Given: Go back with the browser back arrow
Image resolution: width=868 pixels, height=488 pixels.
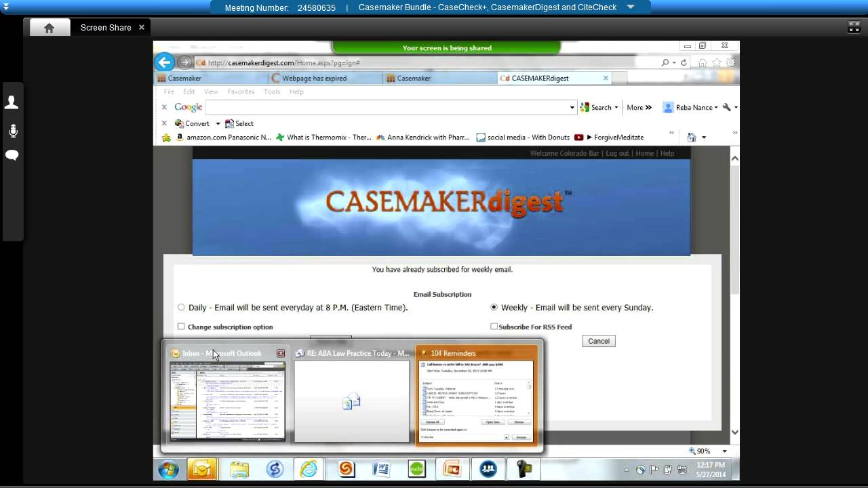Looking at the screenshot, I should 164,62.
